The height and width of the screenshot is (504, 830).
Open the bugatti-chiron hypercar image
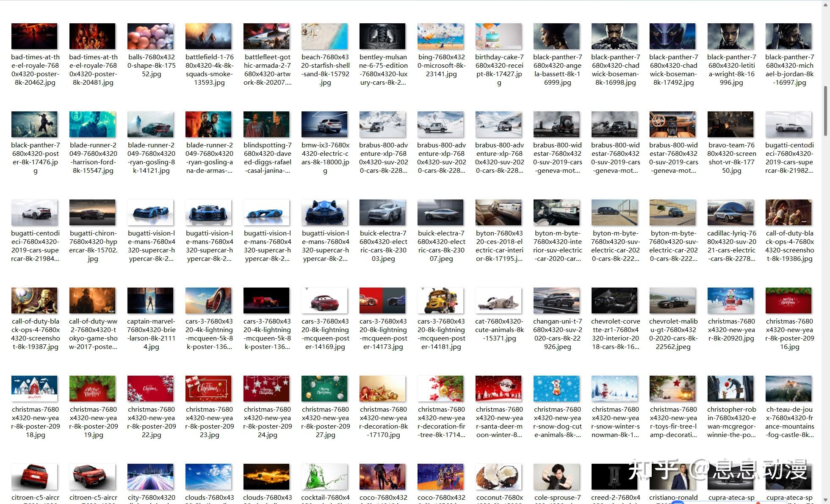(x=93, y=212)
